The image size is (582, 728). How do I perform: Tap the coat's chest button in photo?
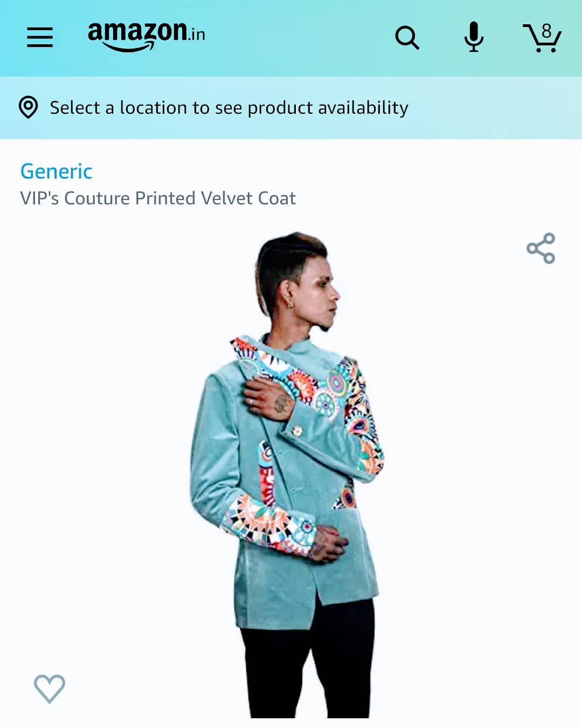[x=297, y=430]
